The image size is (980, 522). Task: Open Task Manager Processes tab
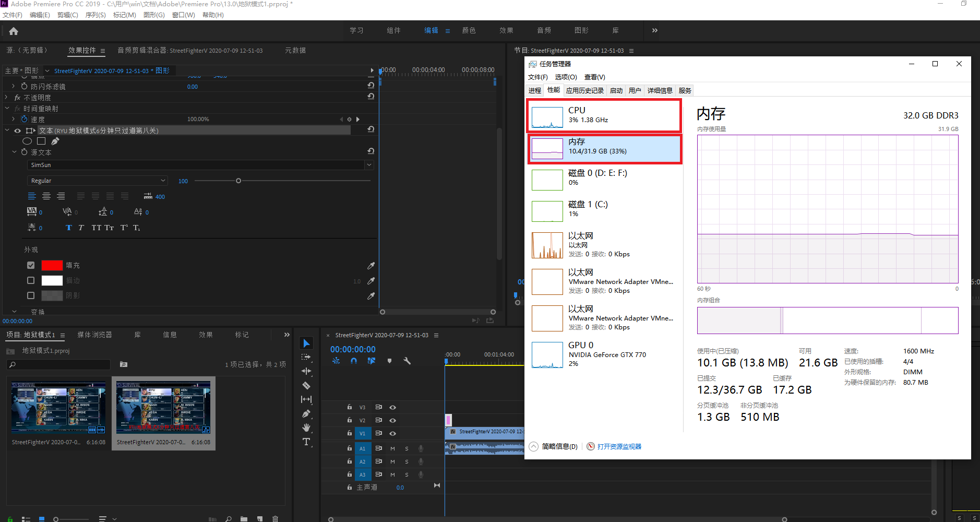tap(535, 91)
